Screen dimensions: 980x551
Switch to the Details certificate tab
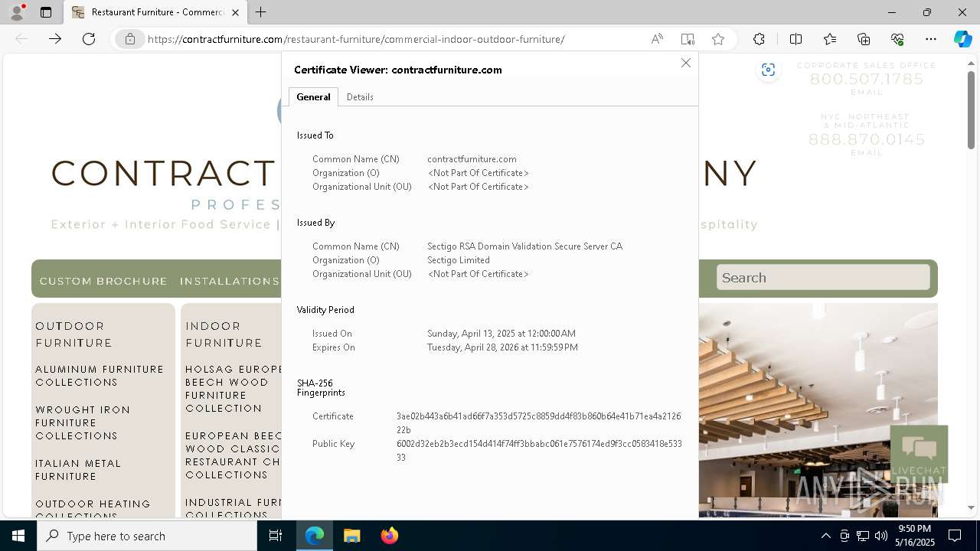pos(360,97)
